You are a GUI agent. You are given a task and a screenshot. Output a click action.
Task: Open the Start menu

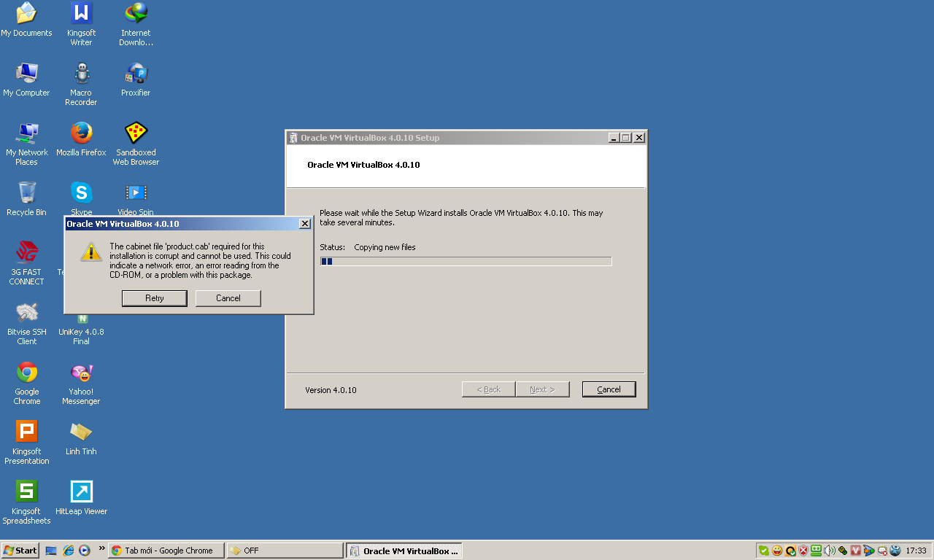[x=20, y=551]
